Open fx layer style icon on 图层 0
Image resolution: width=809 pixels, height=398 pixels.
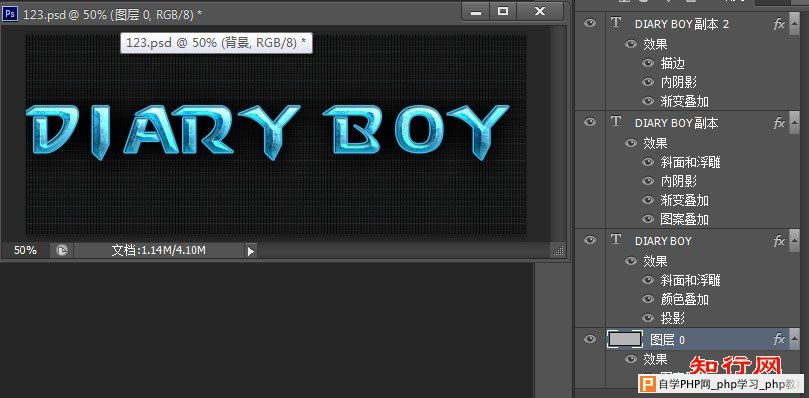779,339
